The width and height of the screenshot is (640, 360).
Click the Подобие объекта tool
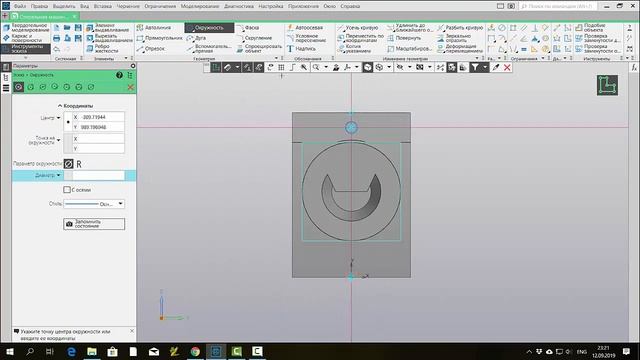(590, 28)
